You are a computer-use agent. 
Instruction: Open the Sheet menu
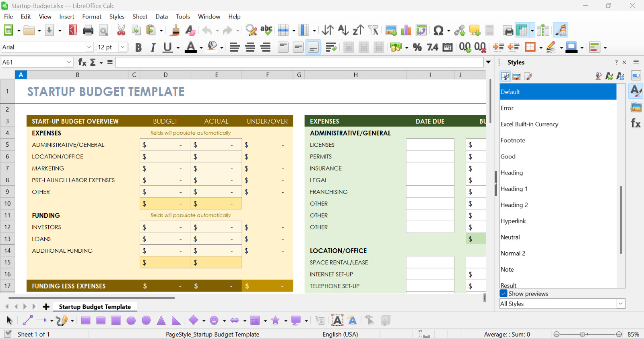point(140,17)
